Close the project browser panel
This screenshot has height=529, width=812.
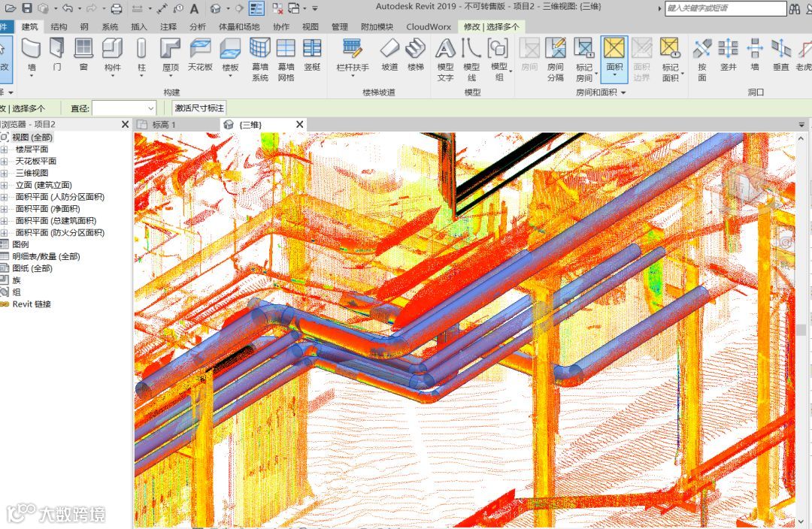tap(125, 124)
